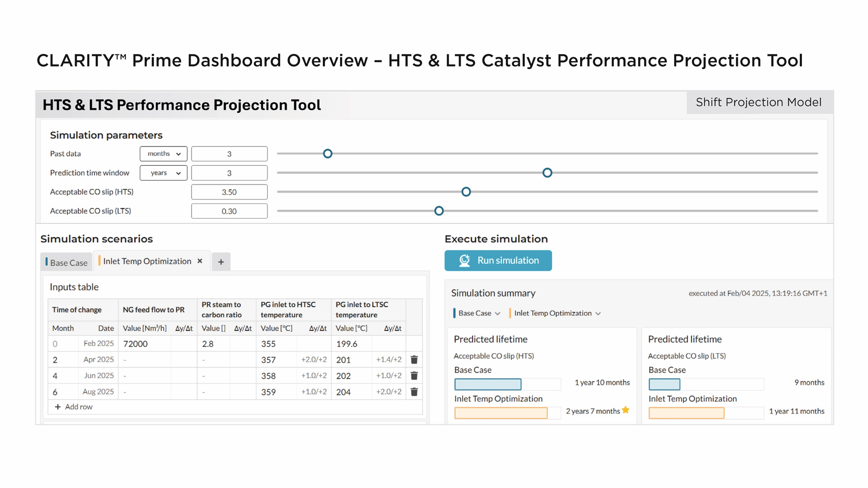The width and height of the screenshot is (868, 488).
Task: Delete the Aug 2025 row
Action: point(414,392)
